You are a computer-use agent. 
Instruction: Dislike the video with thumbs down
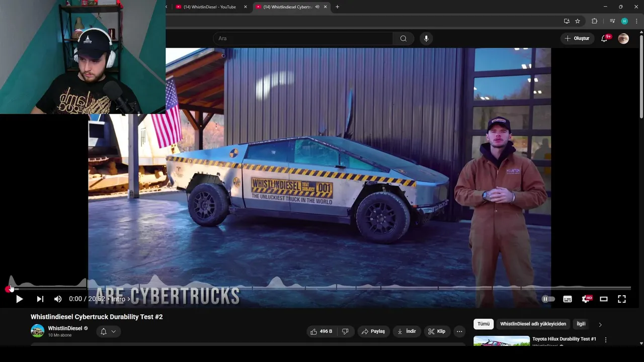pyautogui.click(x=346, y=331)
